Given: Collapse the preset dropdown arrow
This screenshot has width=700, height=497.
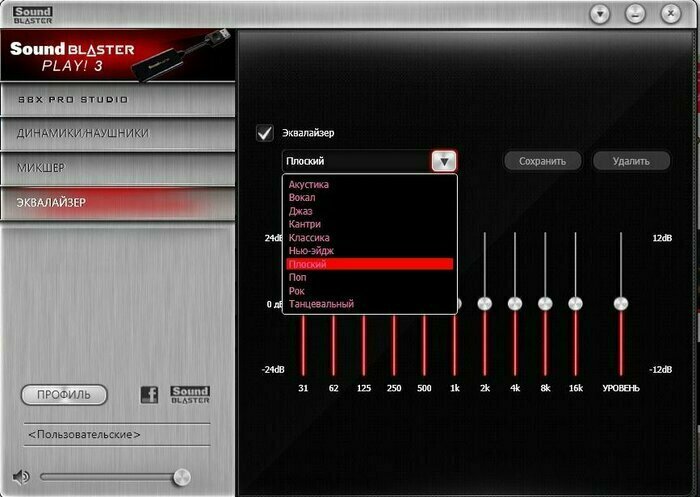Looking at the screenshot, I should [444, 161].
